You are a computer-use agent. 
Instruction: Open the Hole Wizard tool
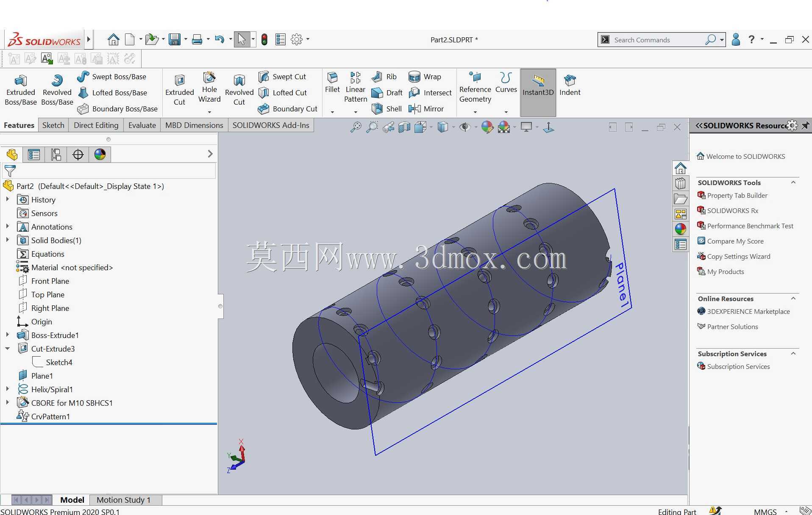click(209, 87)
